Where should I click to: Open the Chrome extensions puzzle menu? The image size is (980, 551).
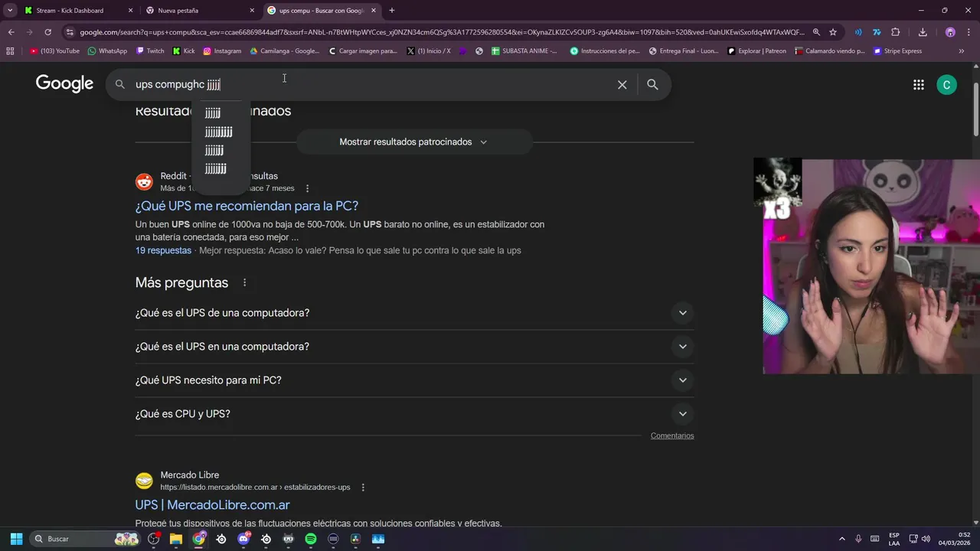click(896, 32)
